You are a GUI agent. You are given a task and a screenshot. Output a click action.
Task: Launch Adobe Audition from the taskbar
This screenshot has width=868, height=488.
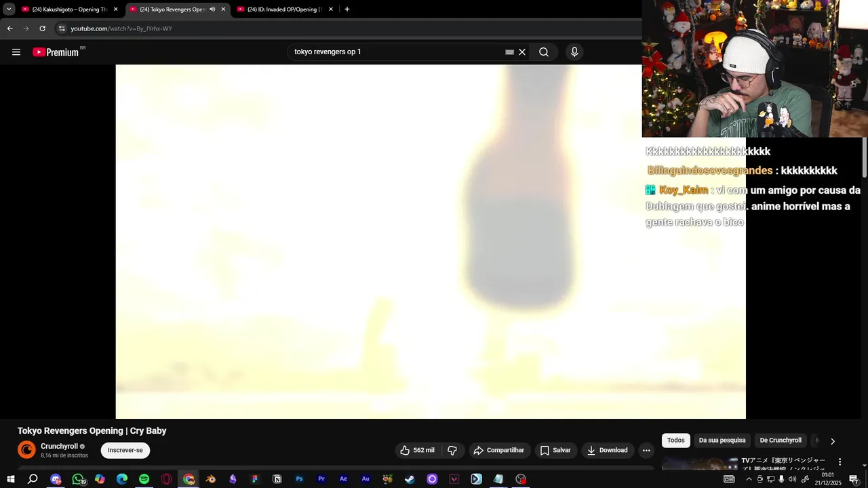[366, 479]
